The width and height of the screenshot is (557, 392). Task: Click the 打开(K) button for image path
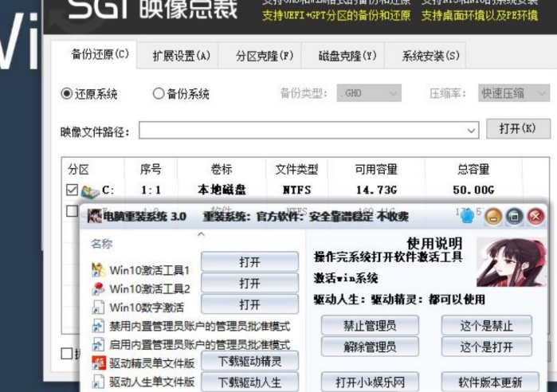tap(518, 128)
